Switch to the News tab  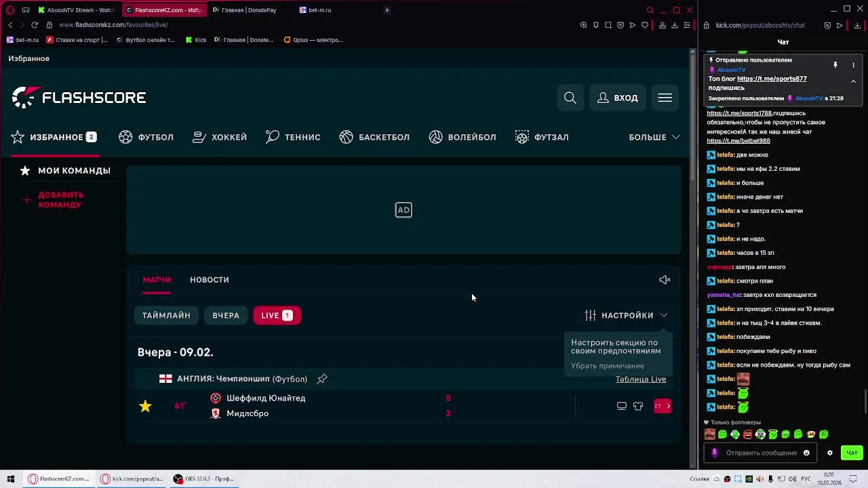point(210,280)
